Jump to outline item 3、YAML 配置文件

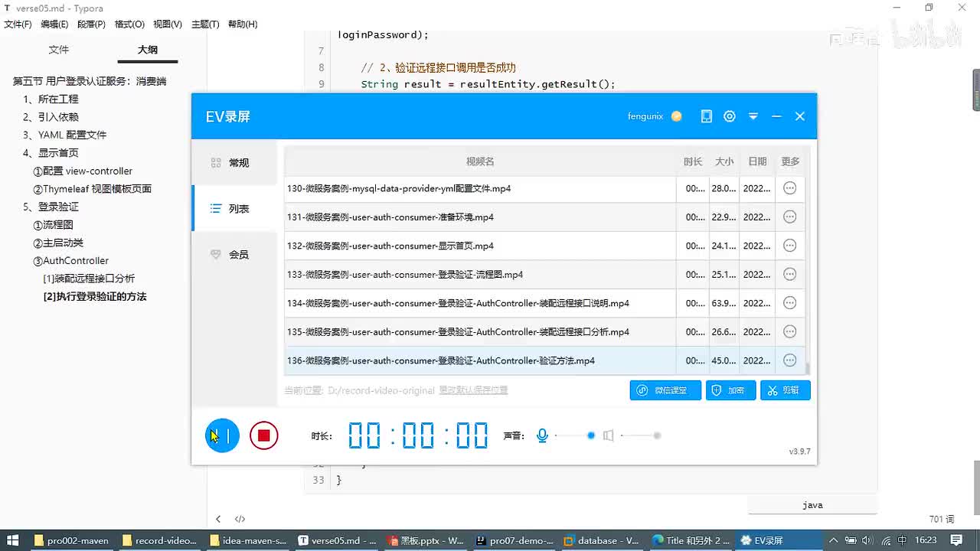coord(64,135)
